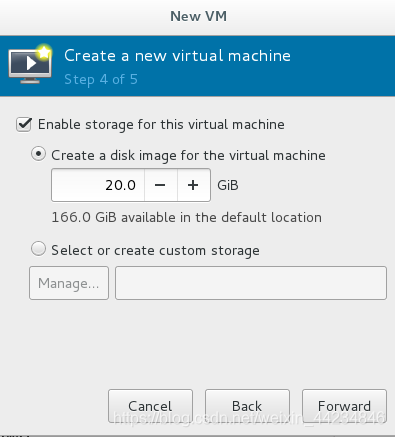Click the custom storage path field
The image size is (395, 437).
tap(251, 283)
